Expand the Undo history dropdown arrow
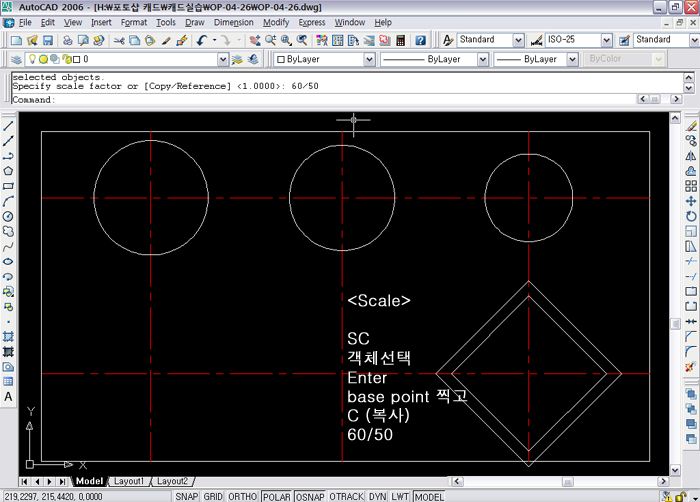The height and width of the screenshot is (502, 700). click(215, 41)
